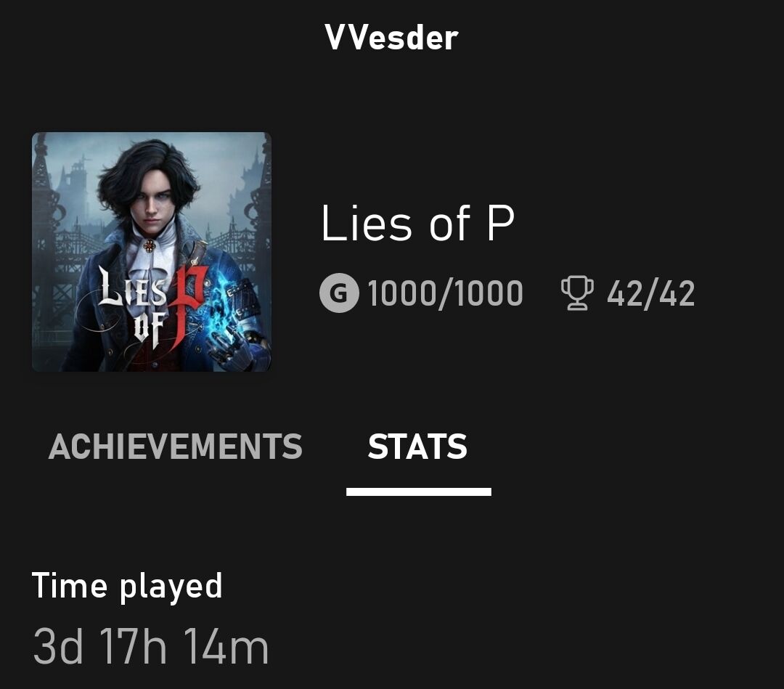Click the 3d days value in time played
Image resolution: width=784 pixels, height=689 pixels.
(x=59, y=647)
